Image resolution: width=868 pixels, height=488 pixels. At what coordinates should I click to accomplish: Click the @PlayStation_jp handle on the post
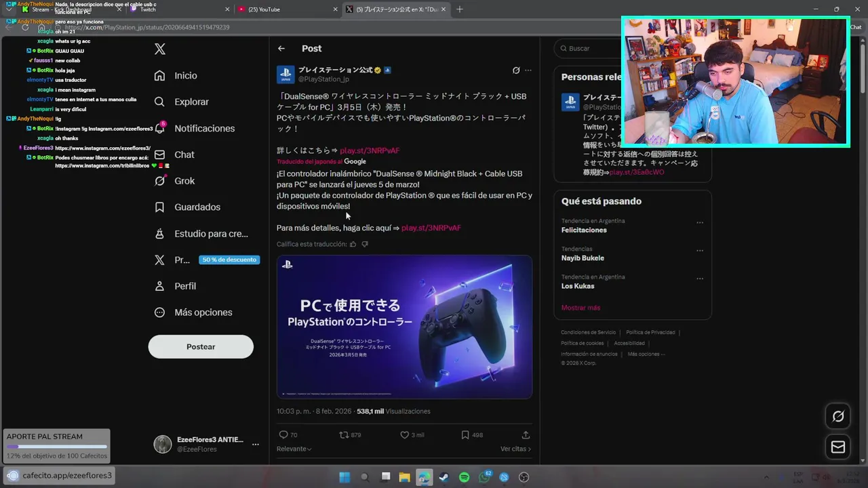pyautogui.click(x=323, y=79)
